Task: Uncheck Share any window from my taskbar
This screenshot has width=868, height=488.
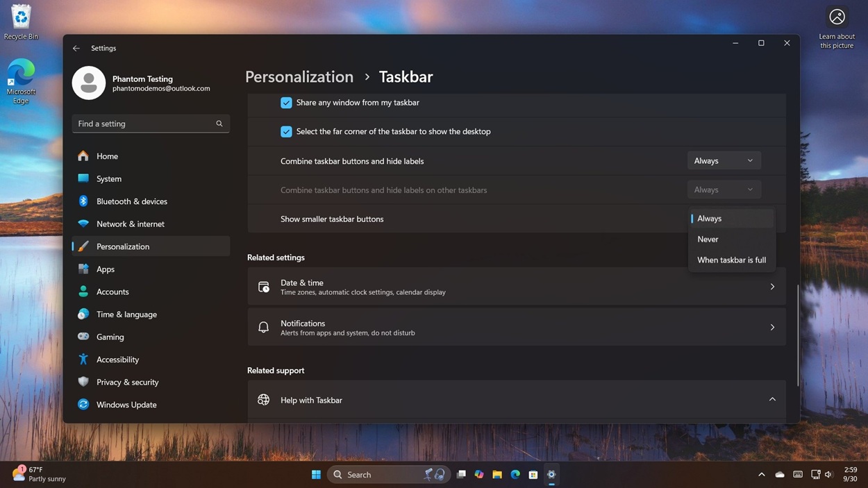Action: coord(286,102)
